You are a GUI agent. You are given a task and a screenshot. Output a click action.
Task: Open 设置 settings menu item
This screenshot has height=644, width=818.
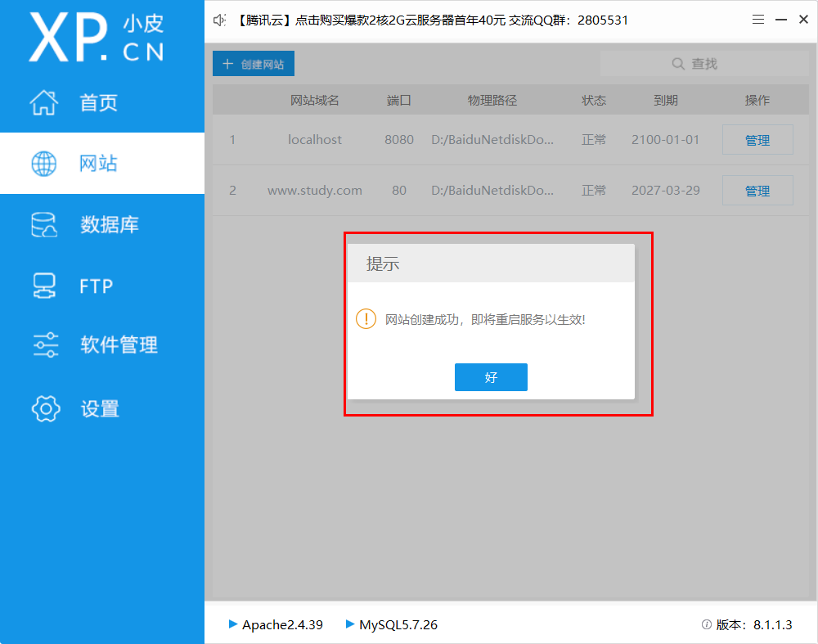100,408
